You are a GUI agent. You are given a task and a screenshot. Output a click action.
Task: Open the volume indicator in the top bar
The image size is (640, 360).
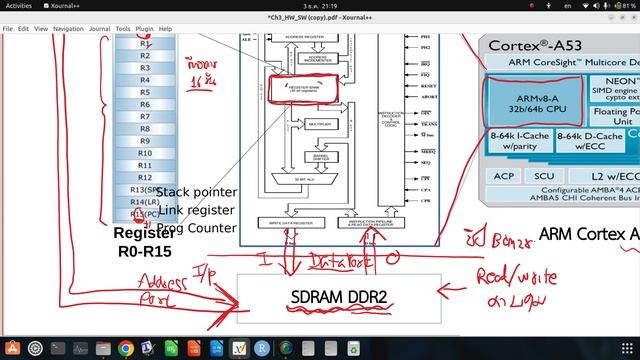pyautogui.click(x=596, y=6)
